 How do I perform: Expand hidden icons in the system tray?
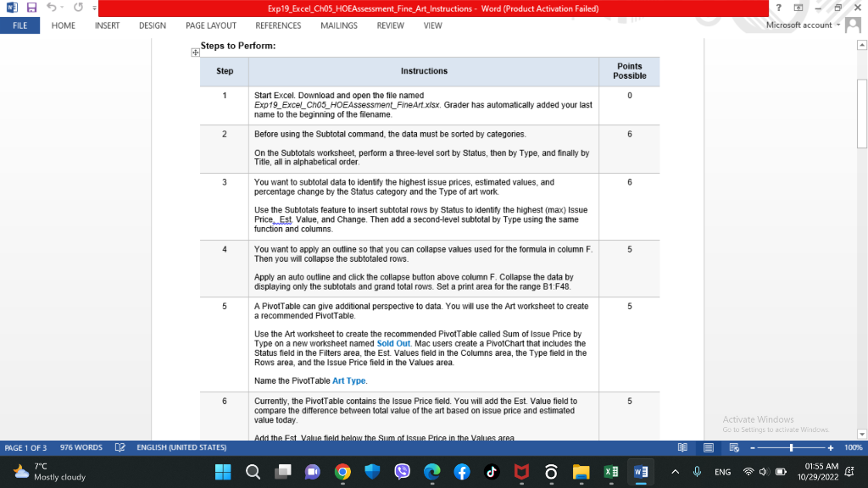676,472
